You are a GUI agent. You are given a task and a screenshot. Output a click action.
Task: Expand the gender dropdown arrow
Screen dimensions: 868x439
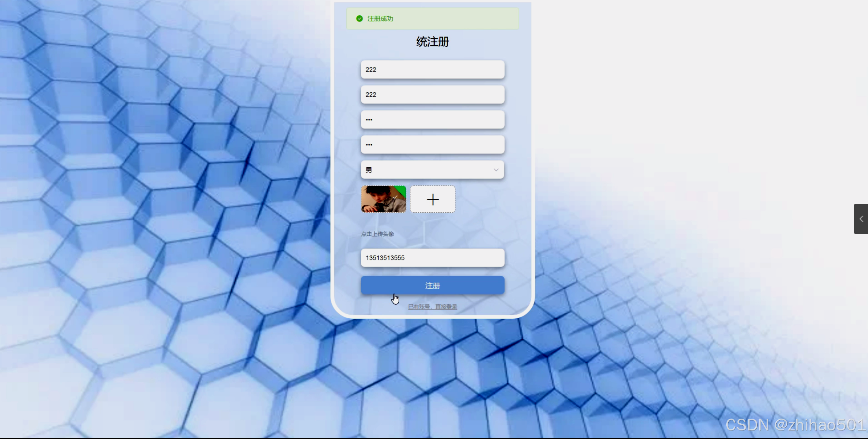(x=496, y=170)
